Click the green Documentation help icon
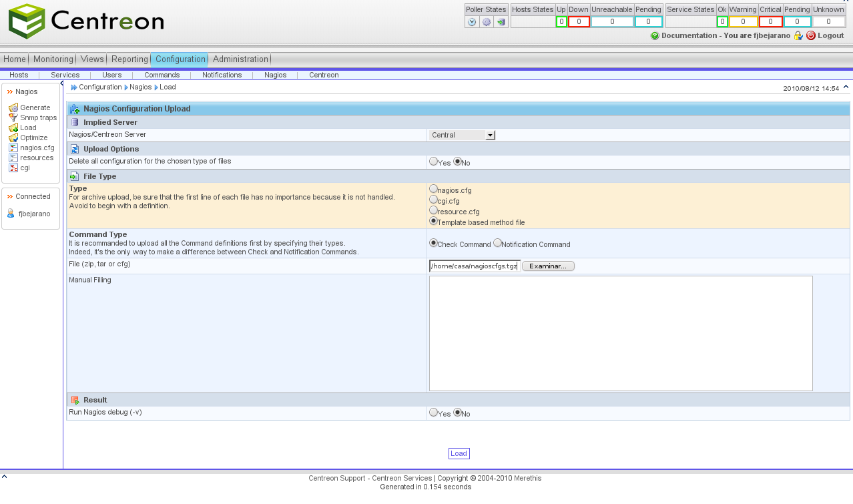The width and height of the screenshot is (853, 504). 655,35
